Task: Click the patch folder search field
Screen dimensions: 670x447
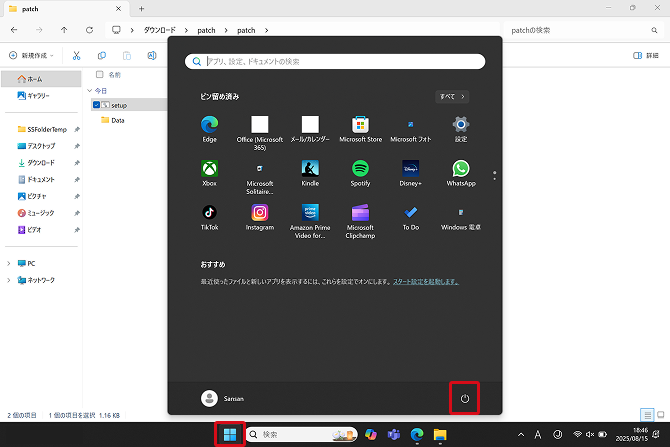Action: 584,30
